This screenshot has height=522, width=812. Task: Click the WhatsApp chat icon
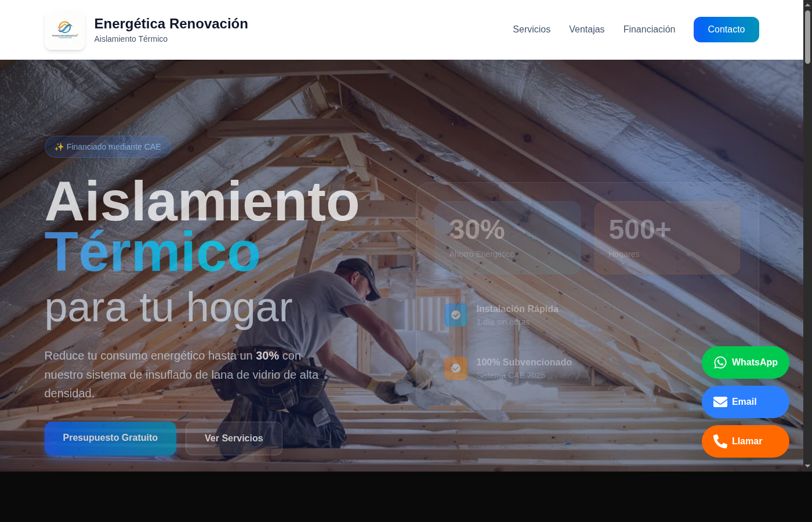[x=719, y=362]
